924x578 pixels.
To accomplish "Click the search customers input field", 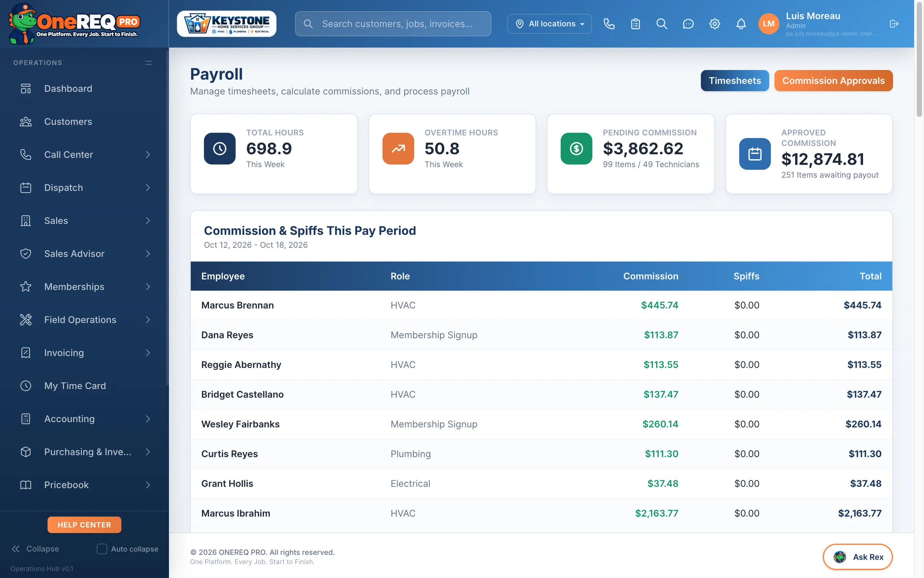I will coord(393,24).
